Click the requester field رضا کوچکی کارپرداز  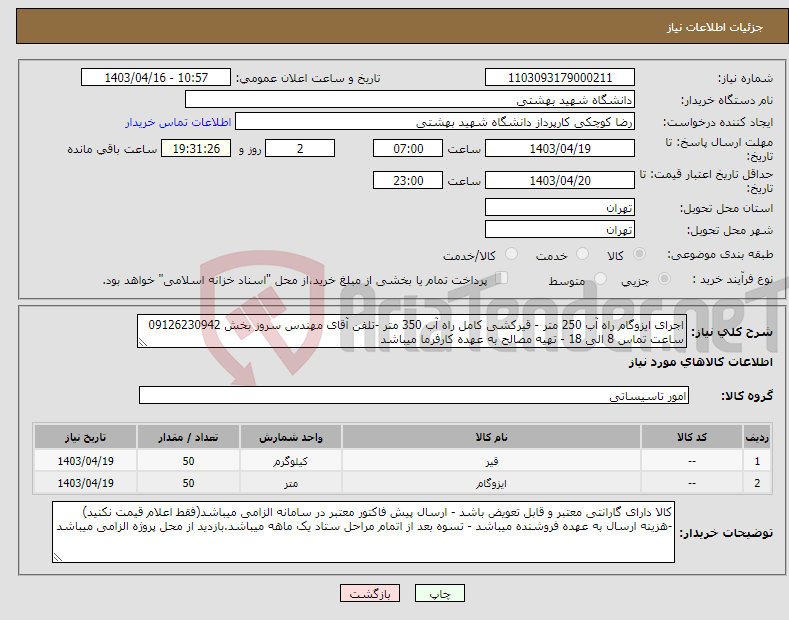[435, 122]
